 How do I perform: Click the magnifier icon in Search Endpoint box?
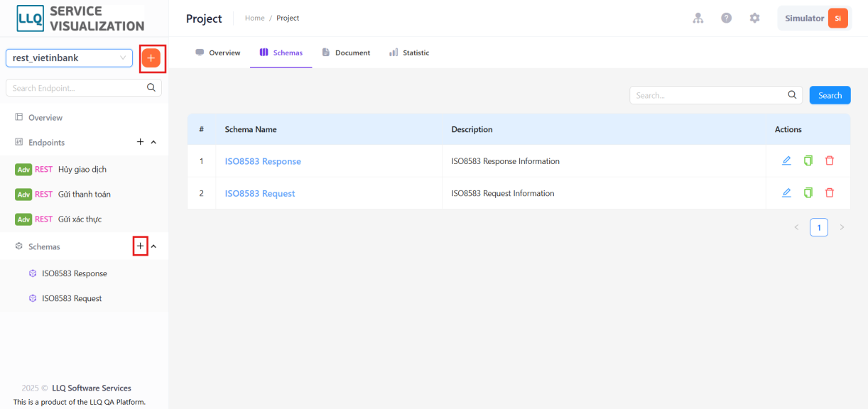[151, 88]
